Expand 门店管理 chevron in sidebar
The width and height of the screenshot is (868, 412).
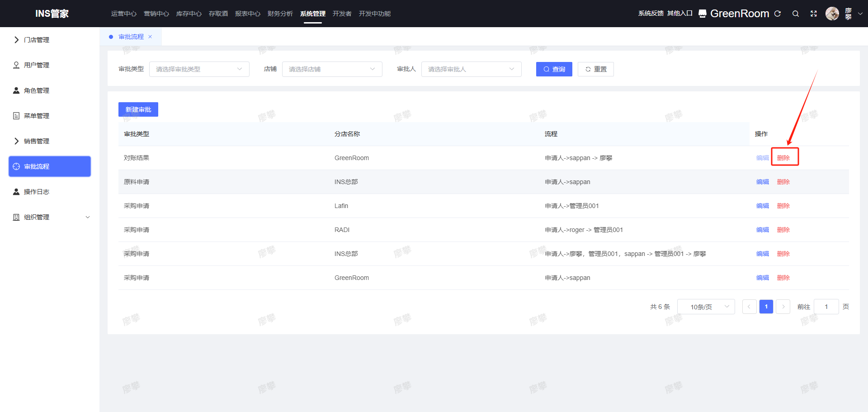click(x=16, y=40)
